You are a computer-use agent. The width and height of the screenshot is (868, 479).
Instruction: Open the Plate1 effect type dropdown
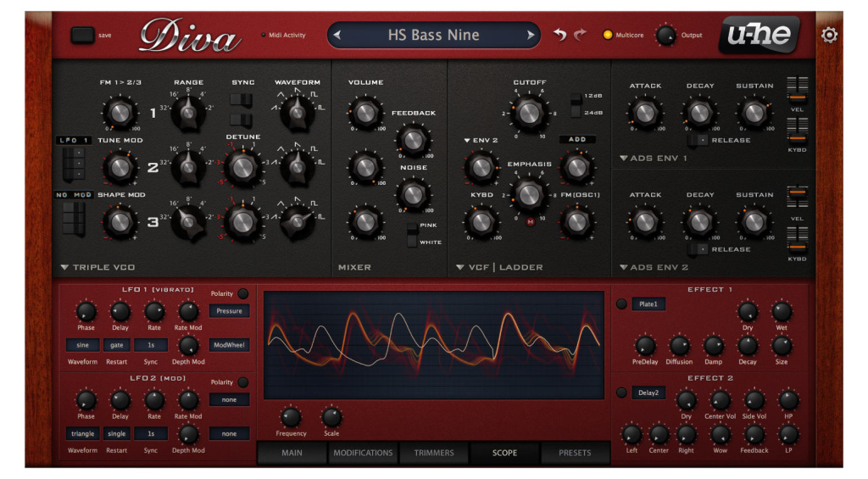coord(648,304)
